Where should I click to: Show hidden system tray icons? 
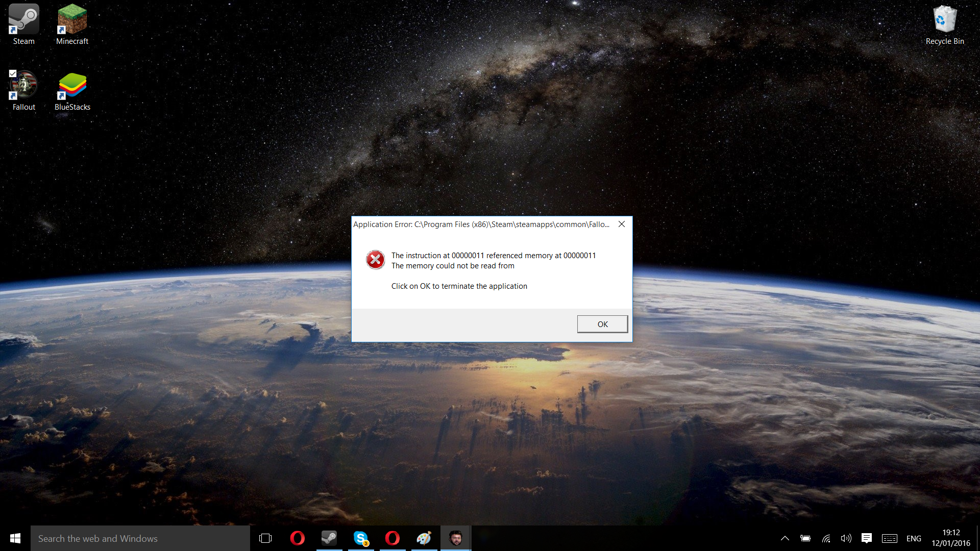coord(785,538)
